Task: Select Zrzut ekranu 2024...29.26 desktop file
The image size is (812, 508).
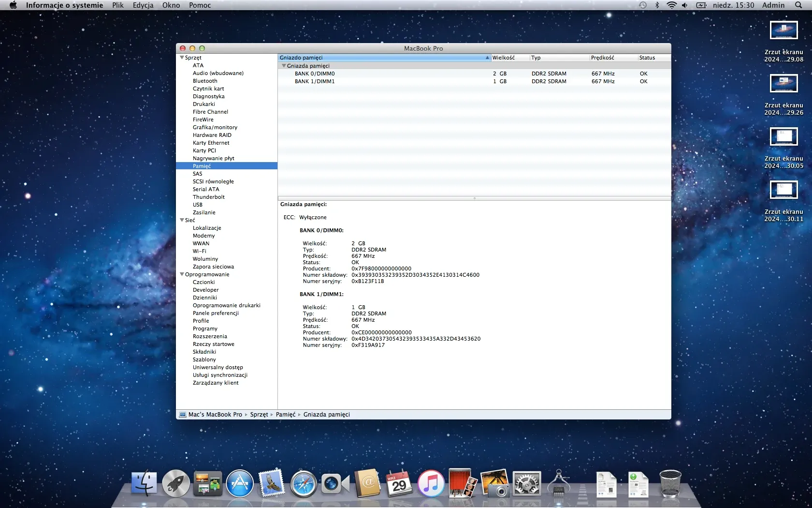Action: pyautogui.click(x=783, y=95)
